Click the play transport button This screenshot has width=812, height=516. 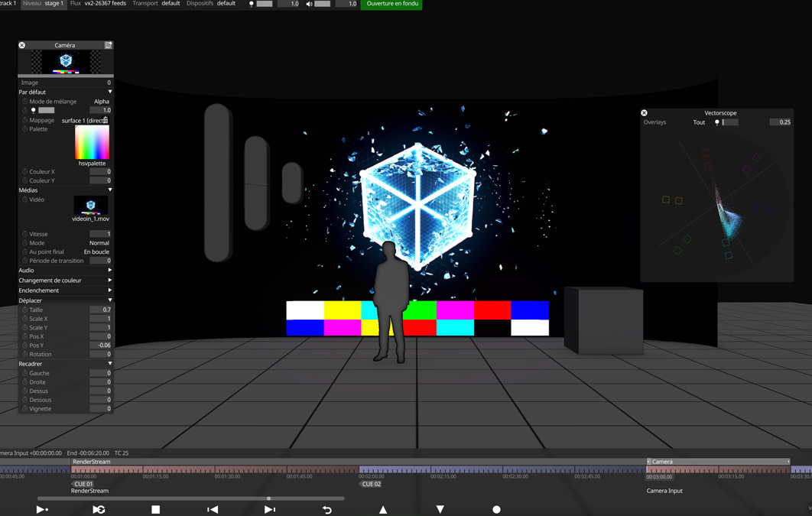42,509
